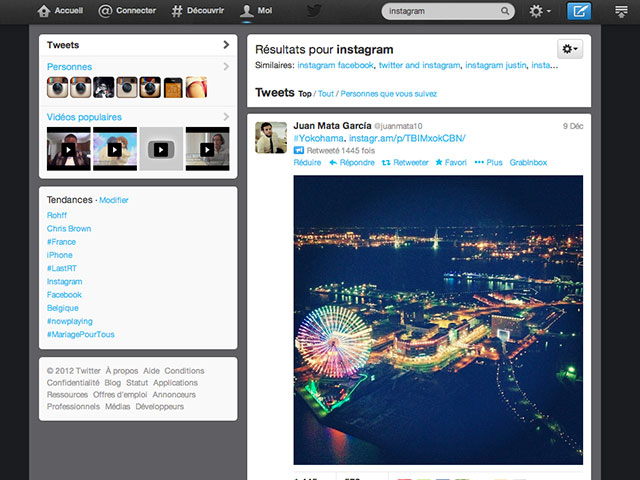Open Plus more options

click(488, 162)
